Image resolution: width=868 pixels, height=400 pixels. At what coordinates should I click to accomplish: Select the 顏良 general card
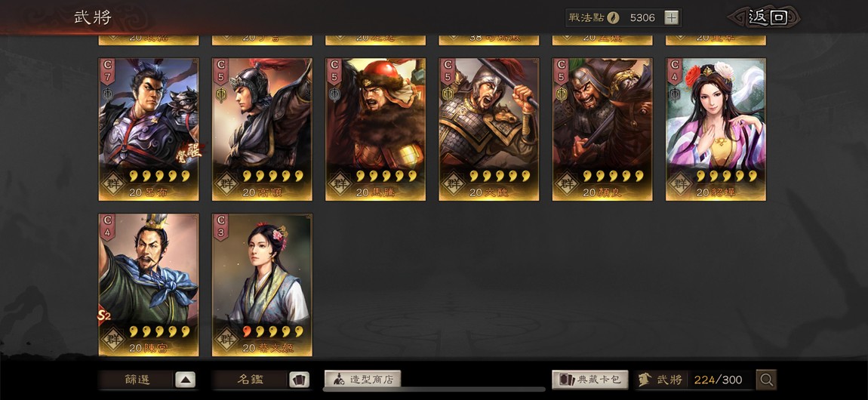(x=602, y=129)
